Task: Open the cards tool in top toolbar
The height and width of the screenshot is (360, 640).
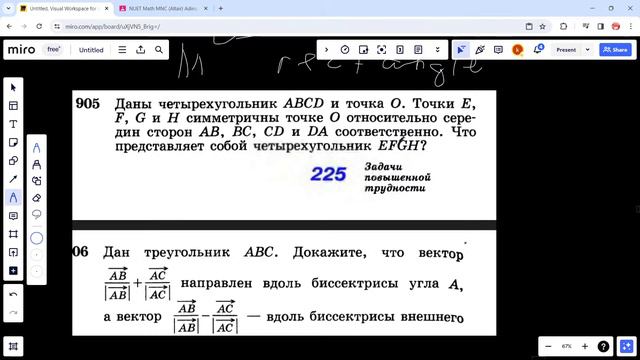Action: tap(400, 50)
